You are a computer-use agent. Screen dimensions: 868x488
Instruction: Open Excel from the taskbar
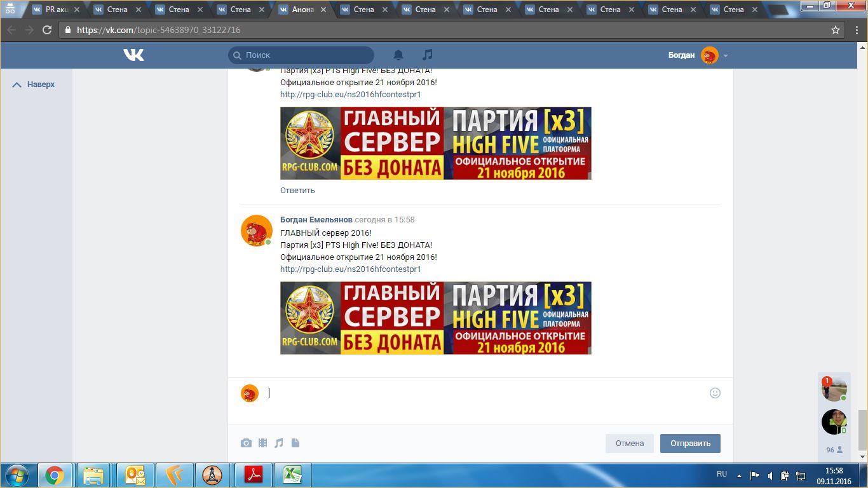click(x=292, y=475)
